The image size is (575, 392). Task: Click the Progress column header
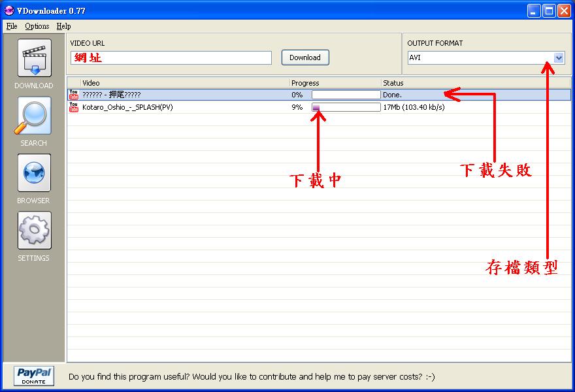tap(333, 83)
